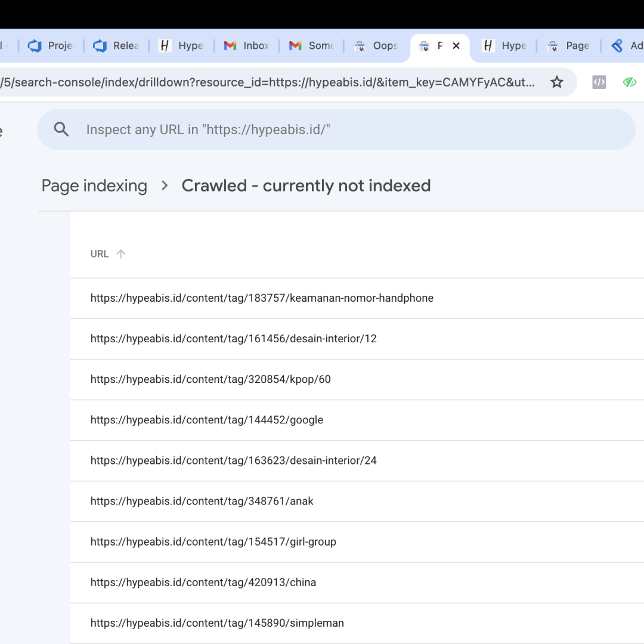Image resolution: width=644 pixels, height=644 pixels.
Task: Select the girl-group URL row
Action: pos(357,542)
